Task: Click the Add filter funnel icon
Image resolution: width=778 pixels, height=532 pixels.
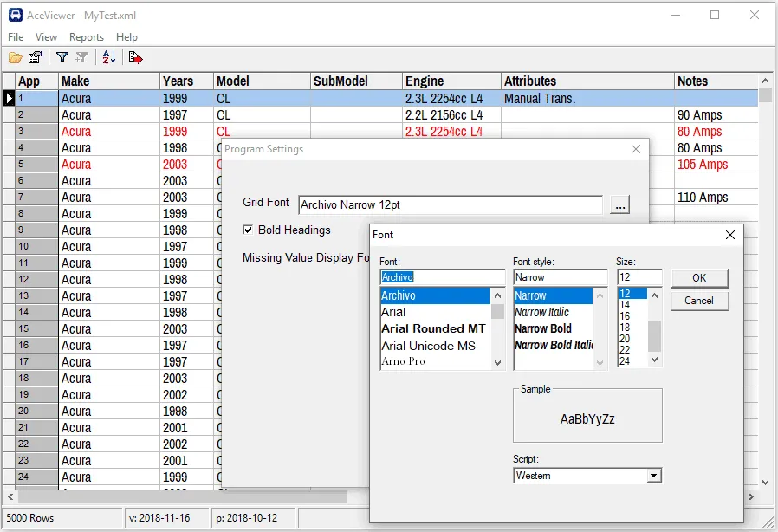Action: (x=81, y=58)
